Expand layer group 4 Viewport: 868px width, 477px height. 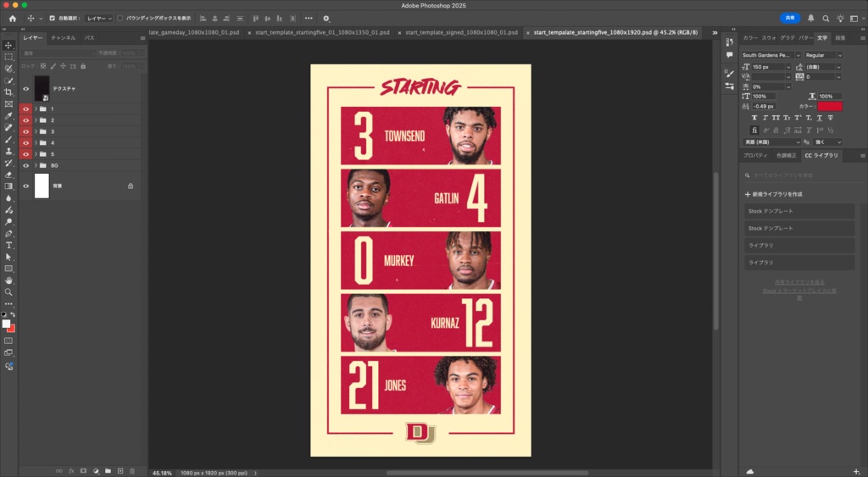[36, 143]
